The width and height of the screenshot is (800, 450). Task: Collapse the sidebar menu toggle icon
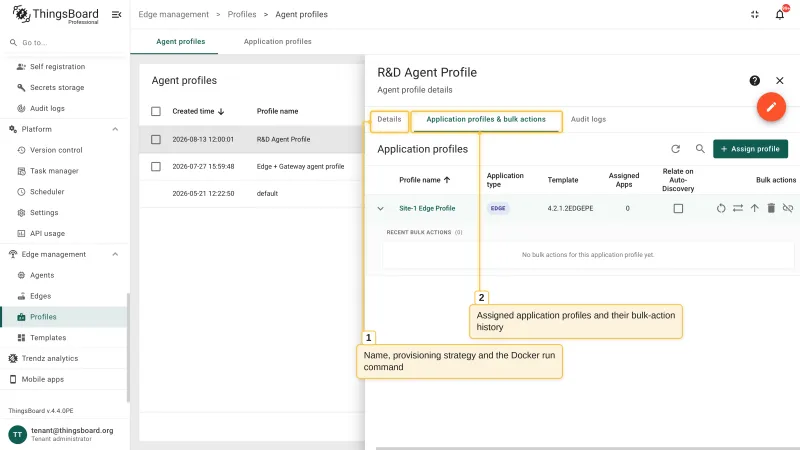[x=116, y=14]
